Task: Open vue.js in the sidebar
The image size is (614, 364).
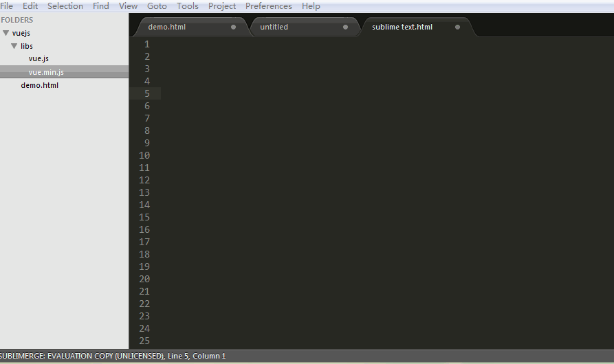Action: click(39, 58)
